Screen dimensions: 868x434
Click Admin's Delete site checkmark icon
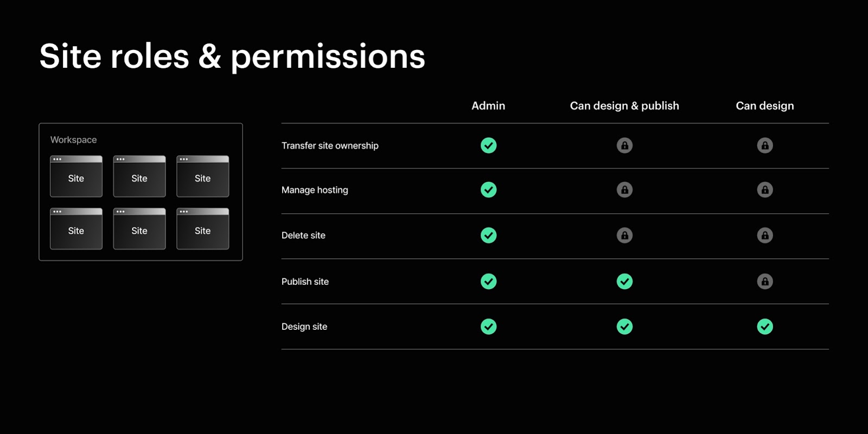click(488, 235)
